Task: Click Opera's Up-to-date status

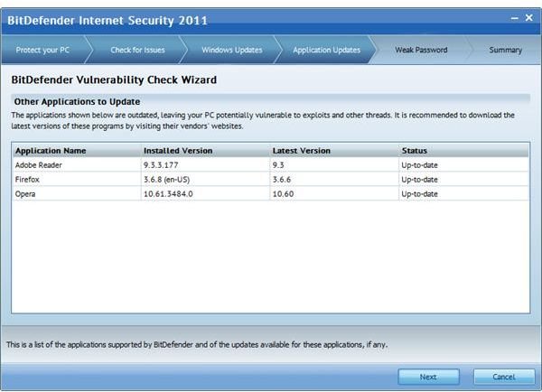Action: pyautogui.click(x=420, y=194)
